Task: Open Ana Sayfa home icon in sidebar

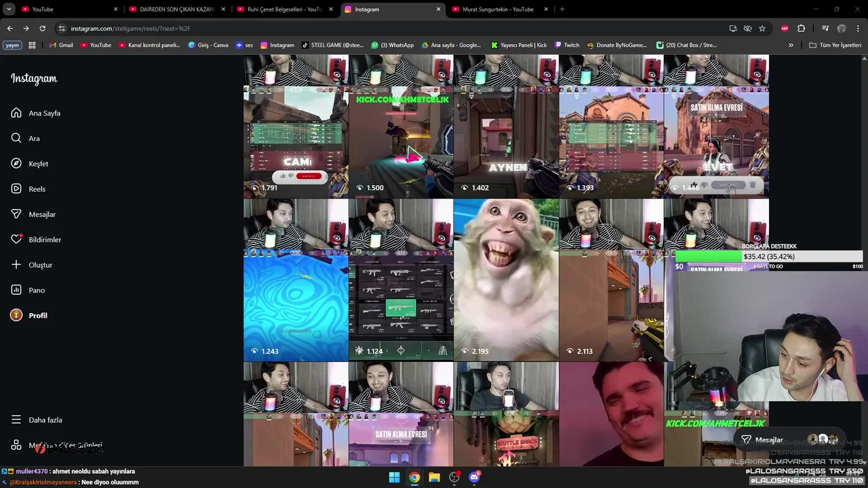Action: click(x=16, y=113)
